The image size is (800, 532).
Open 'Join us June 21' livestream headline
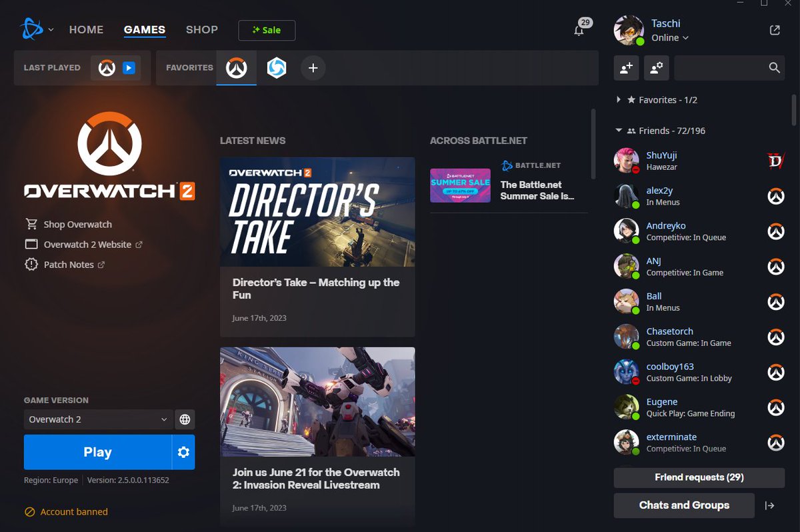tap(316, 479)
